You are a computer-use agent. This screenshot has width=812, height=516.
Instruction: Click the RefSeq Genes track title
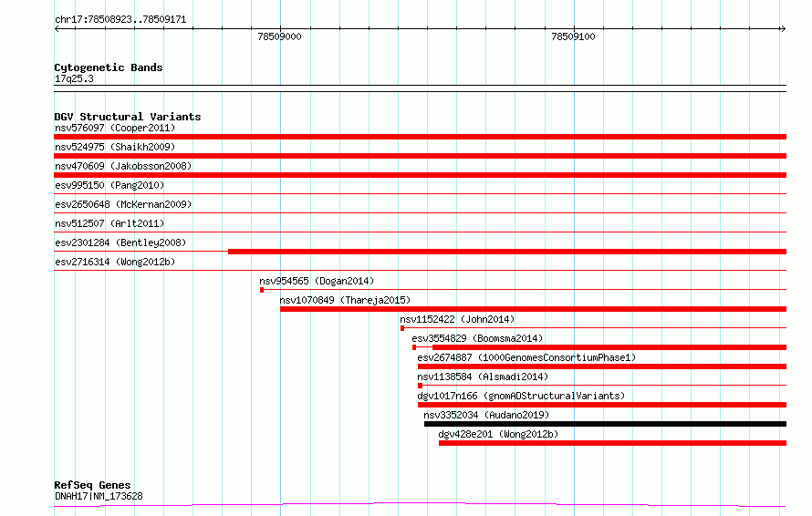[x=92, y=485]
